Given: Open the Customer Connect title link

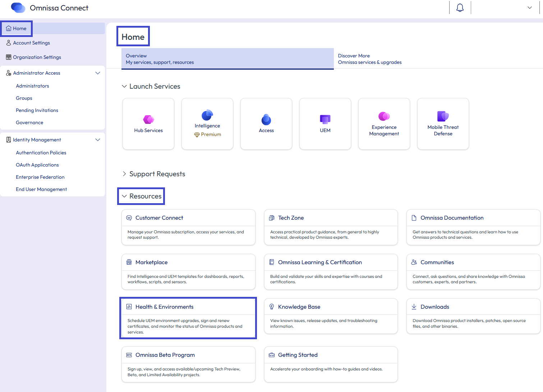Looking at the screenshot, I should click(159, 218).
